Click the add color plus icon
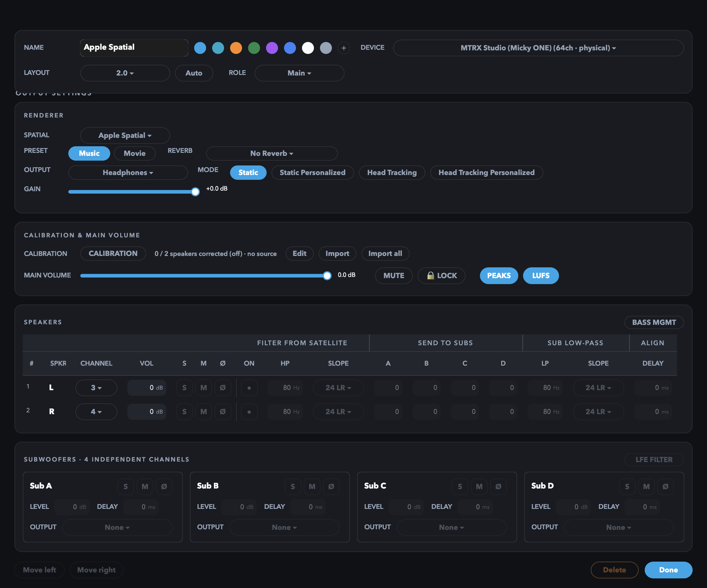Image resolution: width=707 pixels, height=588 pixels. (x=343, y=48)
